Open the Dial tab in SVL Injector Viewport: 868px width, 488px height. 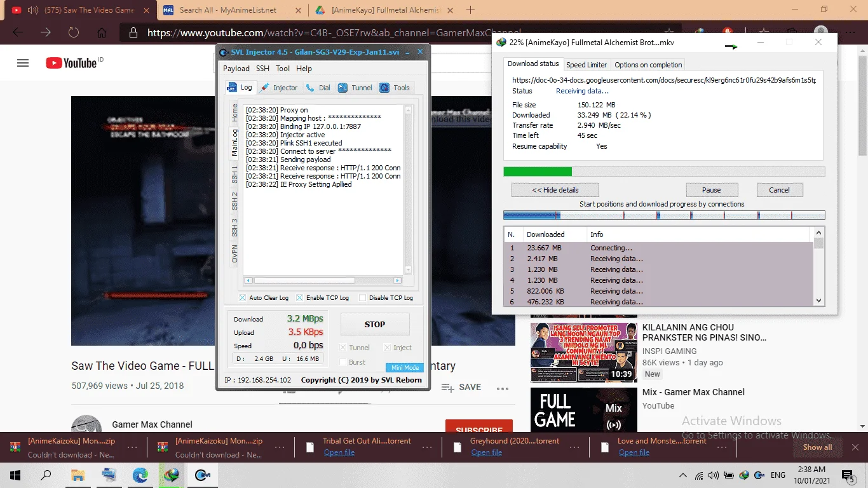pos(318,88)
